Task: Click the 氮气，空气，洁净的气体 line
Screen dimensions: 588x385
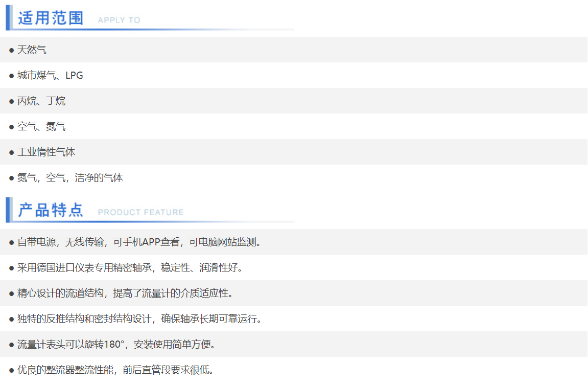Action: (x=70, y=178)
